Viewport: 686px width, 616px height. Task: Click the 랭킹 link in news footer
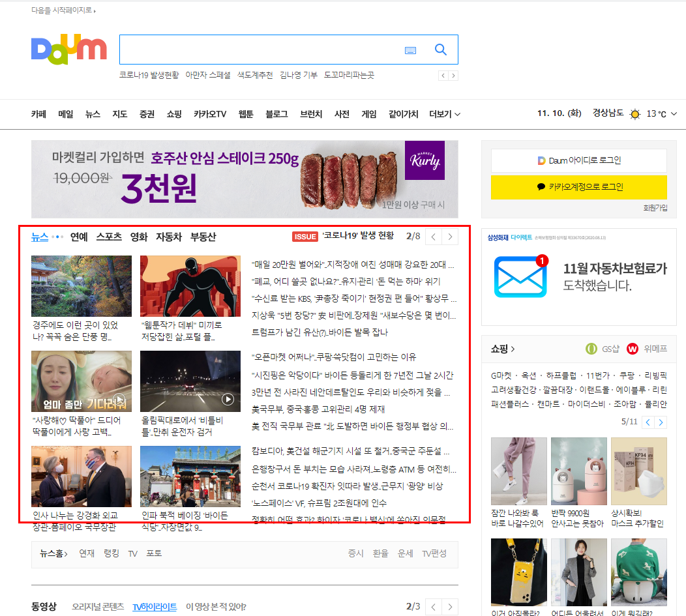(x=111, y=553)
